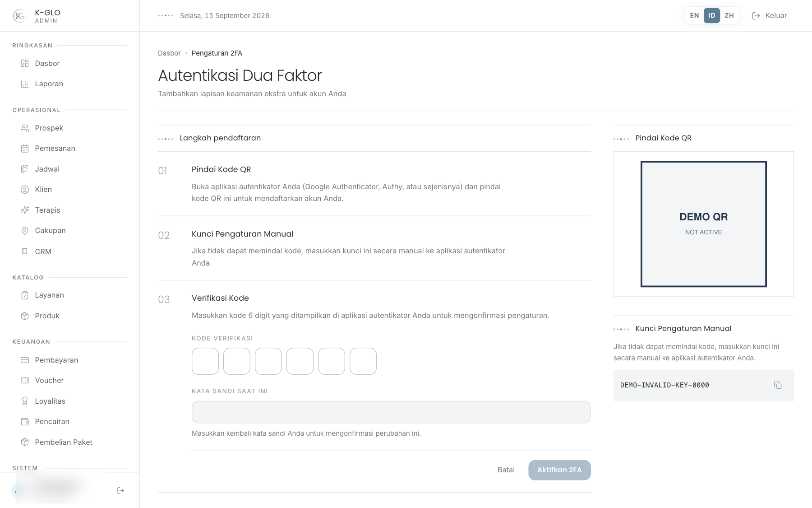Focus the fifth verification code box
Image resolution: width=812 pixels, height=508 pixels.
pos(332,361)
